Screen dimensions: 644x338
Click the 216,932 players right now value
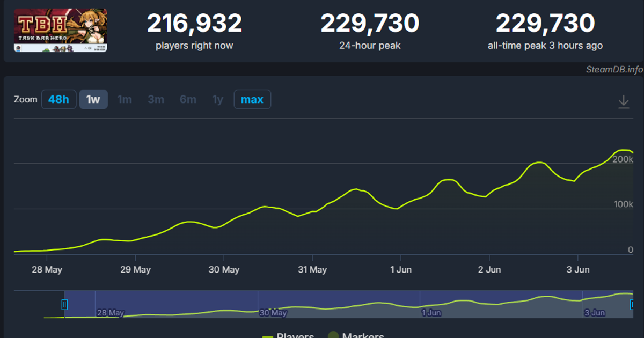[194, 24]
